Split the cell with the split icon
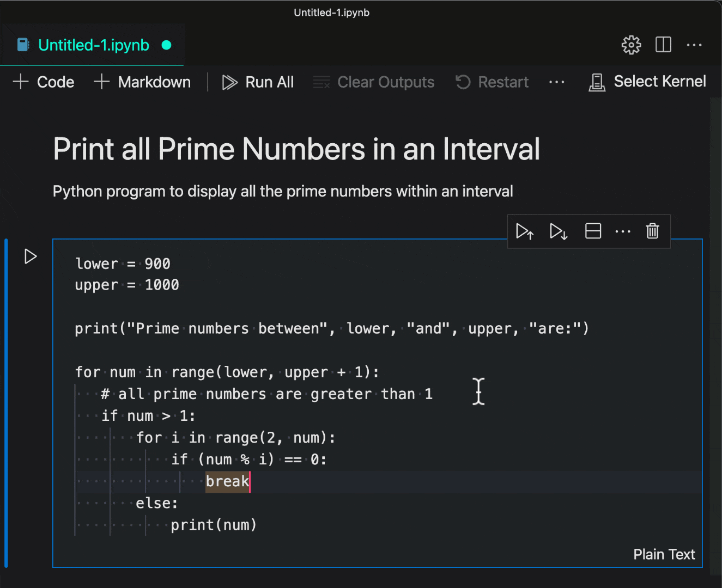The image size is (722, 588). [593, 231]
